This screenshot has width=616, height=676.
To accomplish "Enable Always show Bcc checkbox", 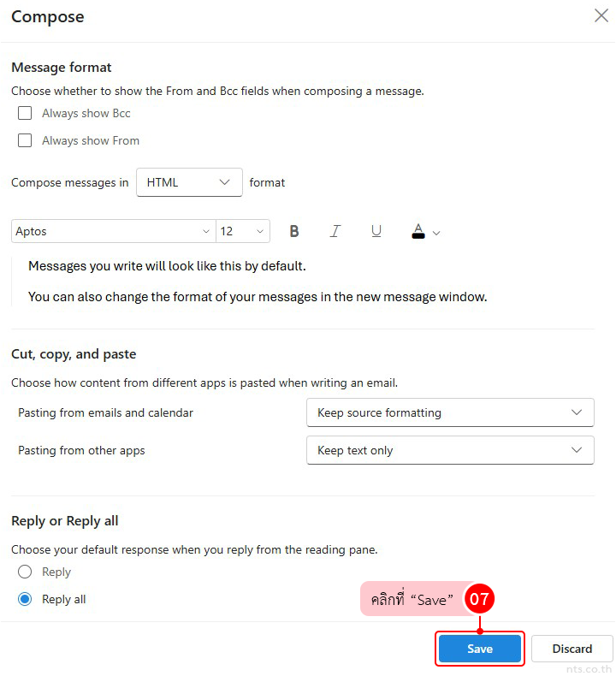I will coord(25,113).
